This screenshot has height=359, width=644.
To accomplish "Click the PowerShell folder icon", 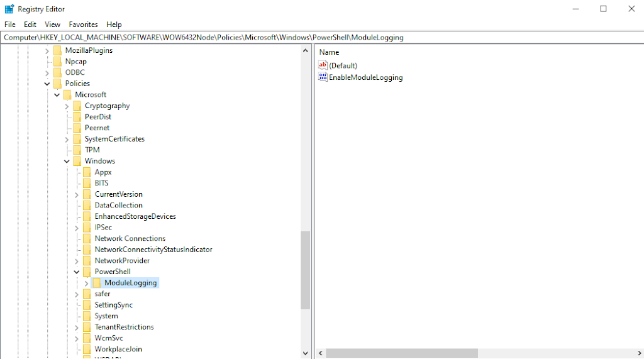I will (87, 272).
